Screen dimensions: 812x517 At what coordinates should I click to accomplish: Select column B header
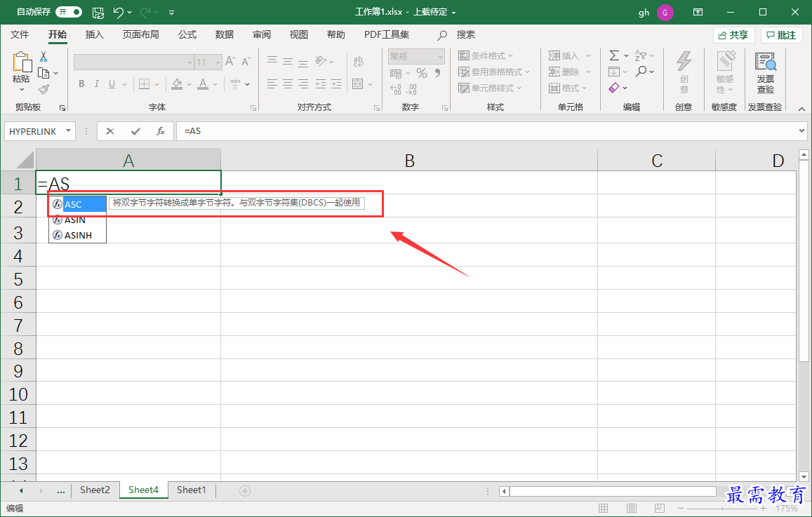409,161
